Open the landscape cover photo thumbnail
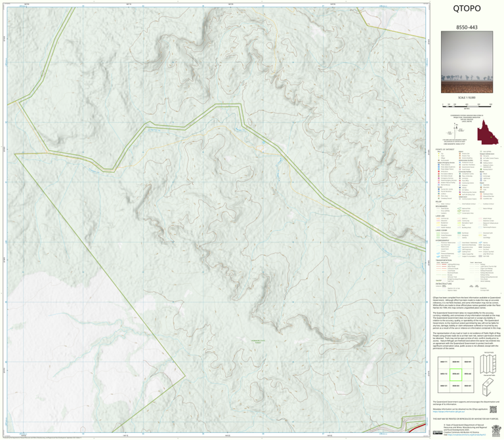Image resolution: width=504 pixels, height=440 pixels. [467, 62]
